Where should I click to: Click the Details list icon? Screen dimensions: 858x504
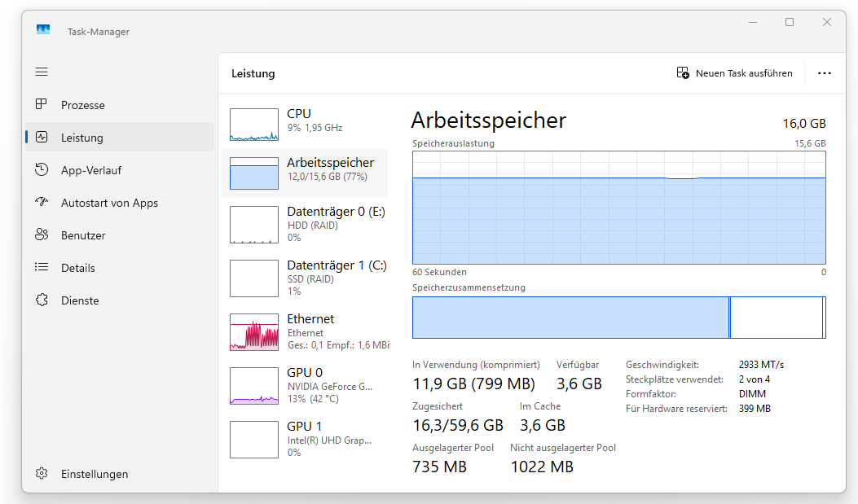(42, 267)
